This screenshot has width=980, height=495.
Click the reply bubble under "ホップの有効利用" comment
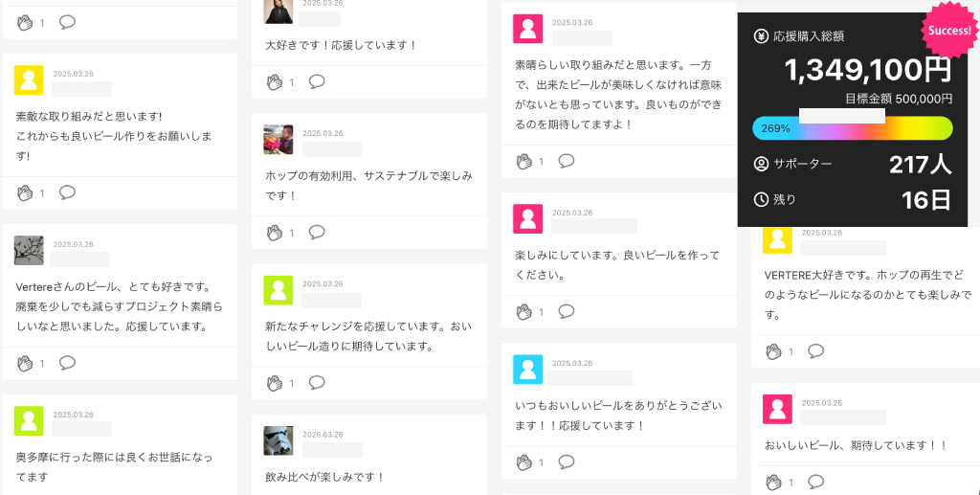[317, 232]
